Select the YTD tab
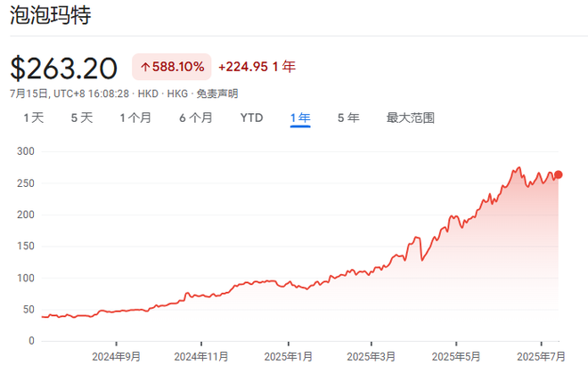 pos(251,118)
